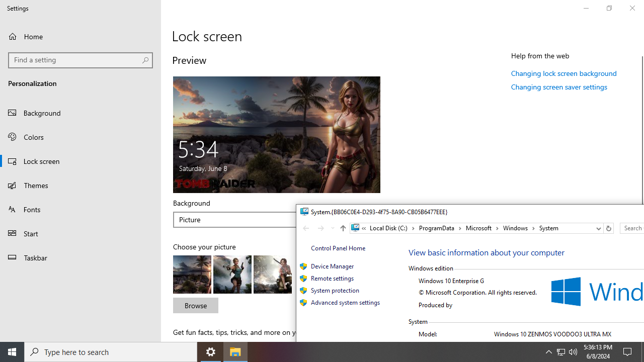Screen dimensions: 644x362
Task: Click the taskbar search box
Action: (111, 352)
